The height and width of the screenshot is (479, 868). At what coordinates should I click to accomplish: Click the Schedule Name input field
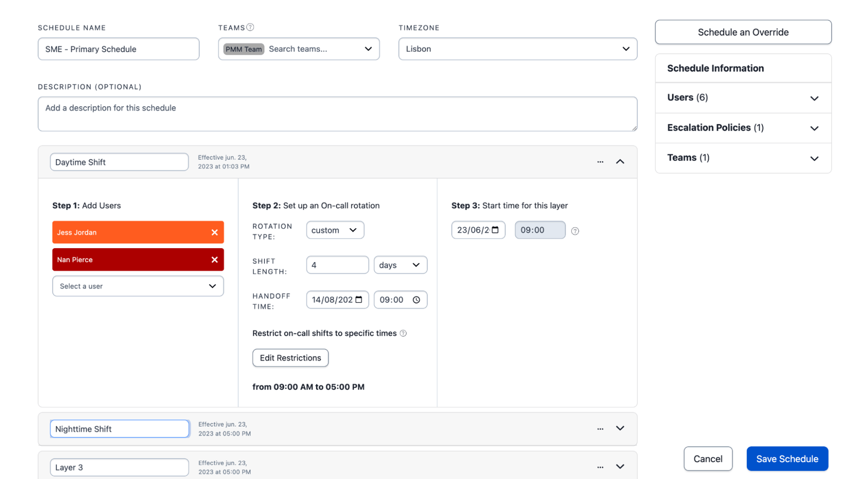[118, 49]
